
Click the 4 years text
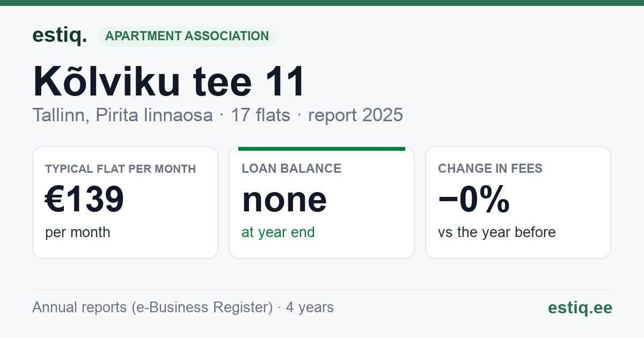[x=310, y=307]
